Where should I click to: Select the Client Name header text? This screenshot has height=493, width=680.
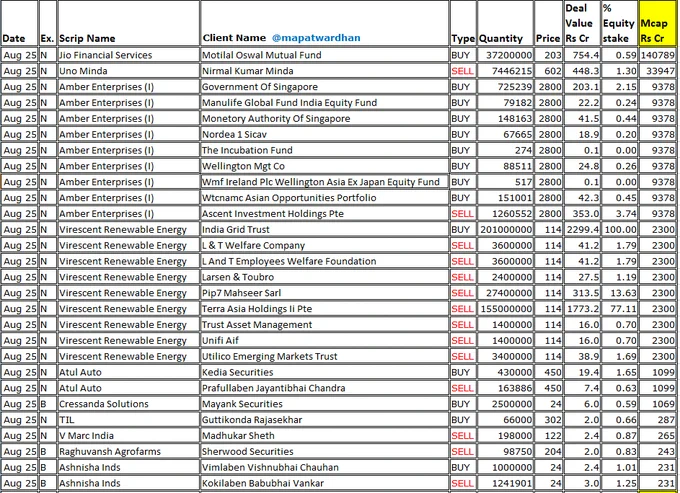click(234, 38)
